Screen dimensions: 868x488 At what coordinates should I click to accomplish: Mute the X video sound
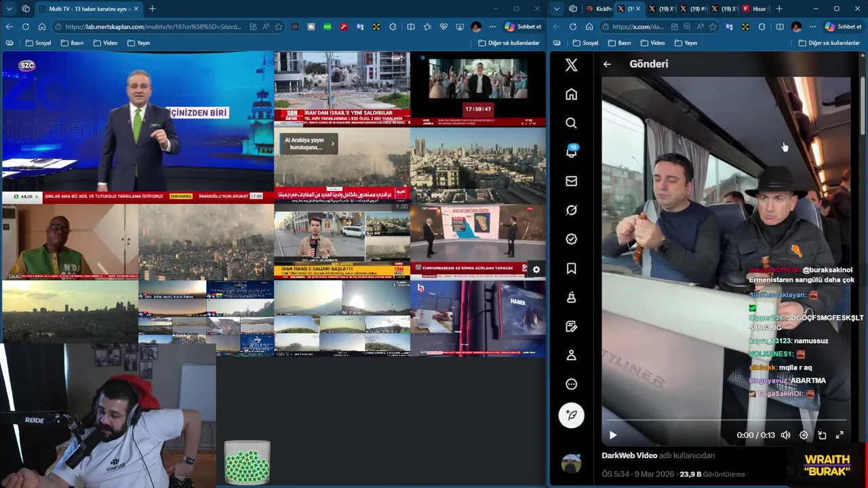(x=785, y=435)
